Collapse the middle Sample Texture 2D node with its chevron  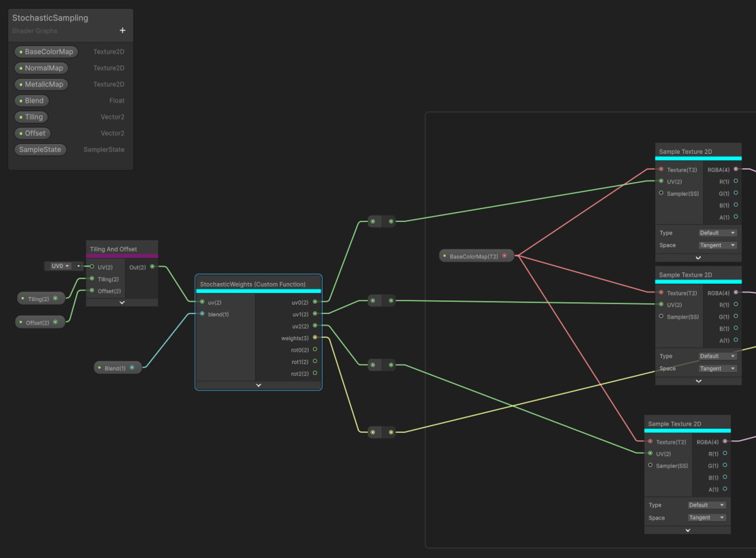[x=698, y=381]
